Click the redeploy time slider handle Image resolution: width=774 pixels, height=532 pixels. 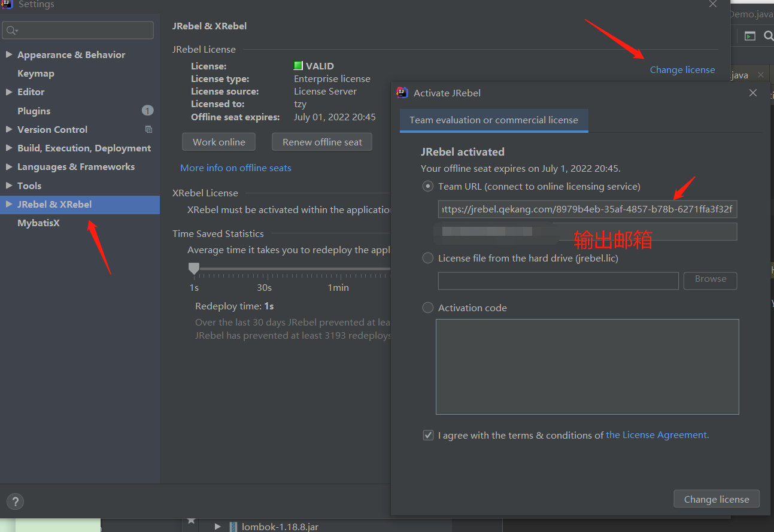pyautogui.click(x=194, y=269)
